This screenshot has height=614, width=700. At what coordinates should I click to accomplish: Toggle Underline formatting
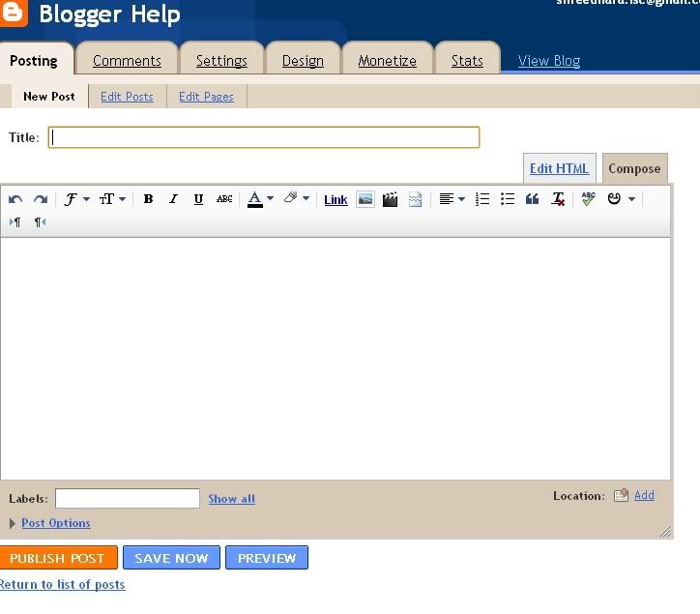[x=198, y=199]
